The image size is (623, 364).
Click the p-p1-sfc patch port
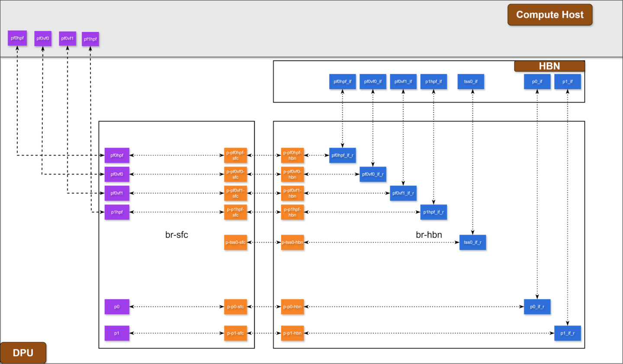(x=235, y=333)
